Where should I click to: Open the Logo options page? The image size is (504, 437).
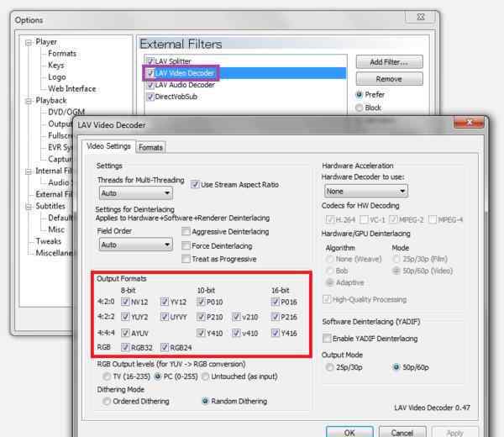click(x=57, y=77)
